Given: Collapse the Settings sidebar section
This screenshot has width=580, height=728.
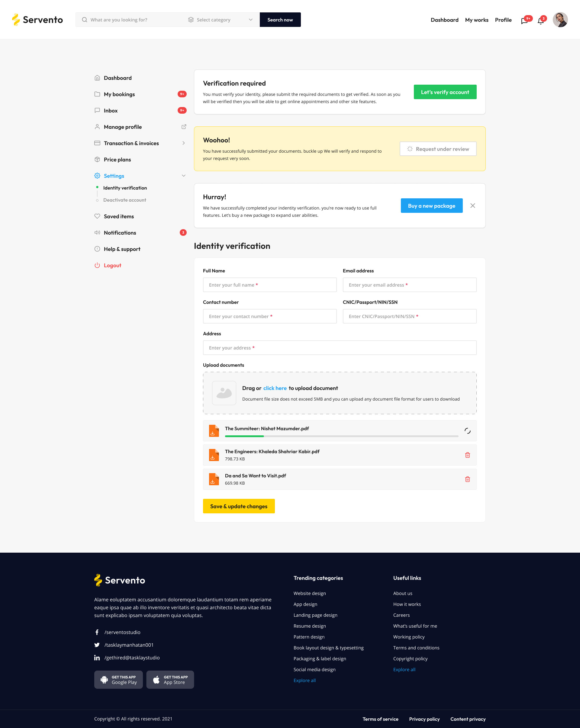Looking at the screenshot, I should click(184, 176).
